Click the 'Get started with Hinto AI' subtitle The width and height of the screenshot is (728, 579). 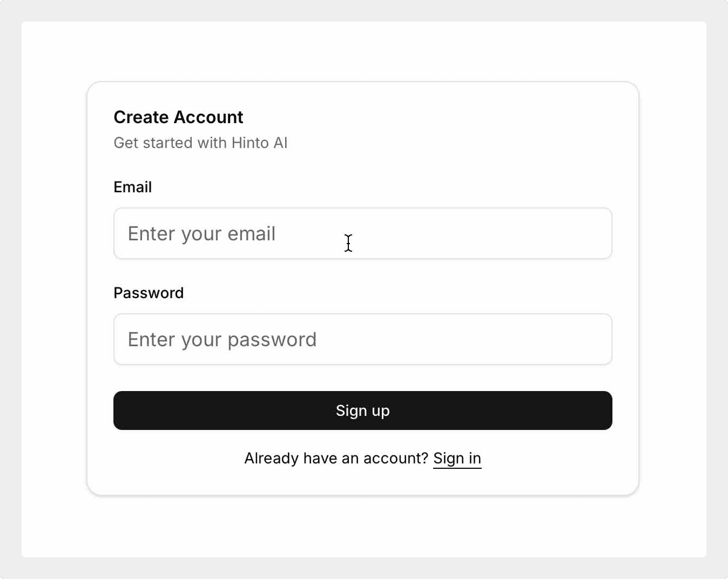point(200,143)
